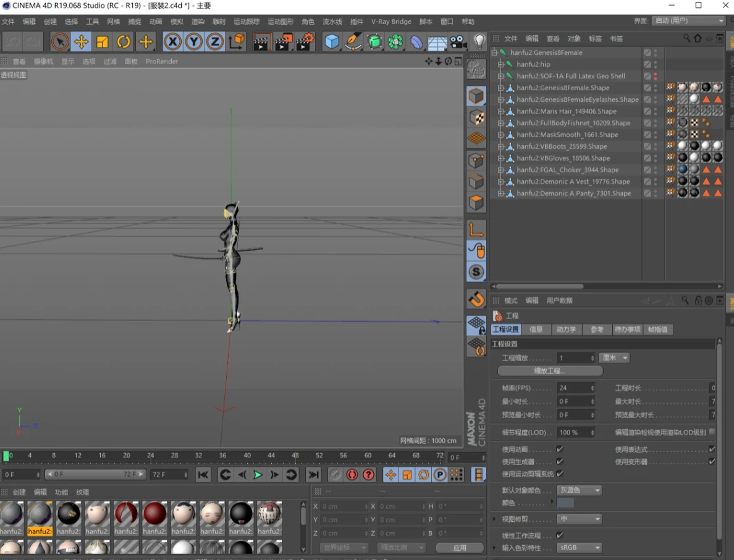Jump to the start of the animation
Image resolution: width=734 pixels, height=560 pixels.
pyautogui.click(x=203, y=475)
